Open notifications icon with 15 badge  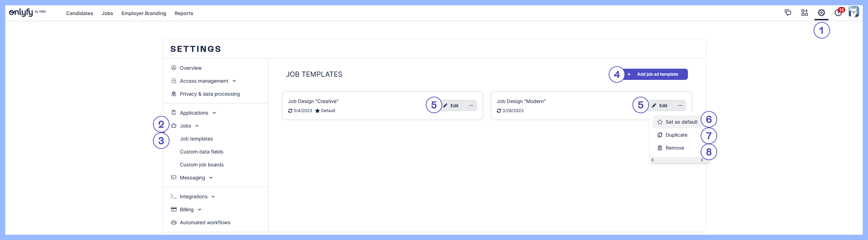click(x=838, y=13)
